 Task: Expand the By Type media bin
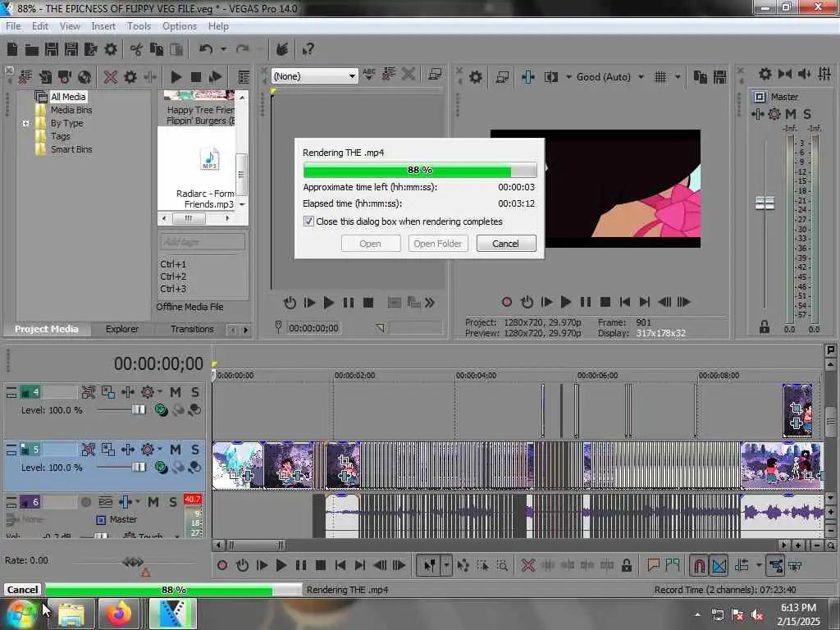click(x=25, y=123)
